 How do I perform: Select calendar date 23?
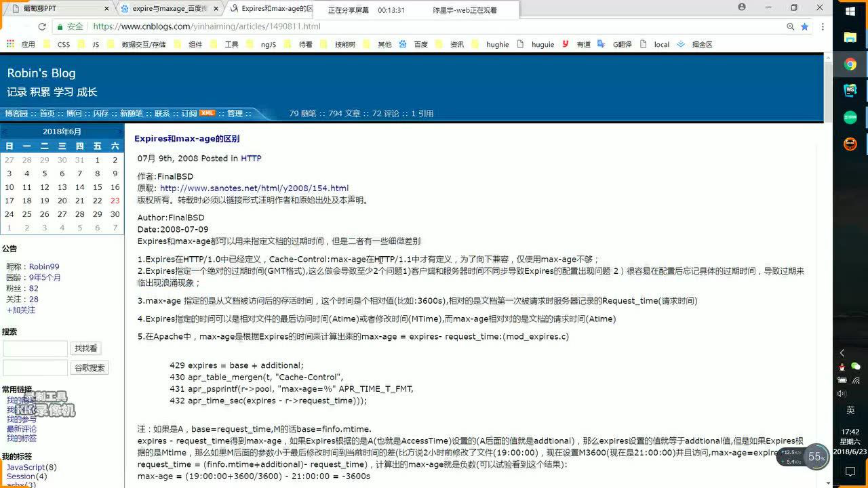tap(115, 201)
